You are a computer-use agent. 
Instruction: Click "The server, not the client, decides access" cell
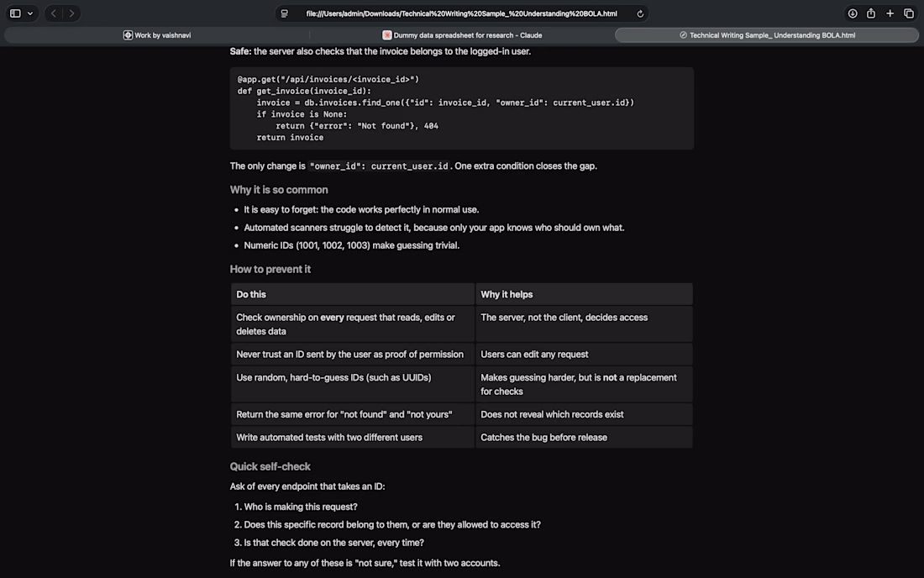(x=584, y=324)
